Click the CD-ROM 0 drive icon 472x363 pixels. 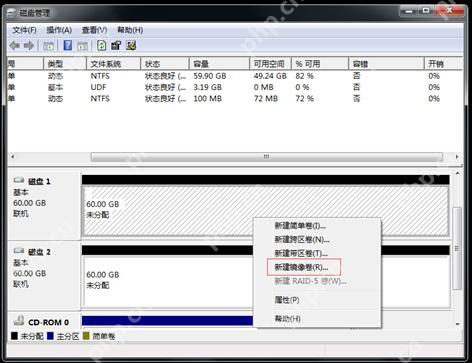click(x=19, y=321)
